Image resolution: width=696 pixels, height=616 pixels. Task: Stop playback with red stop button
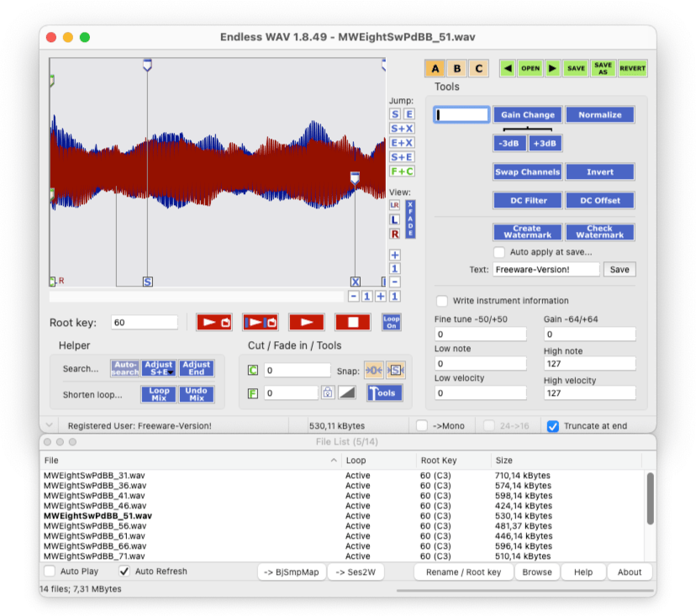click(353, 322)
